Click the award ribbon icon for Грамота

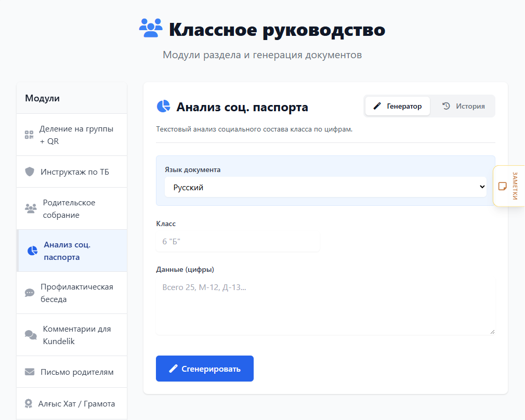29,403
